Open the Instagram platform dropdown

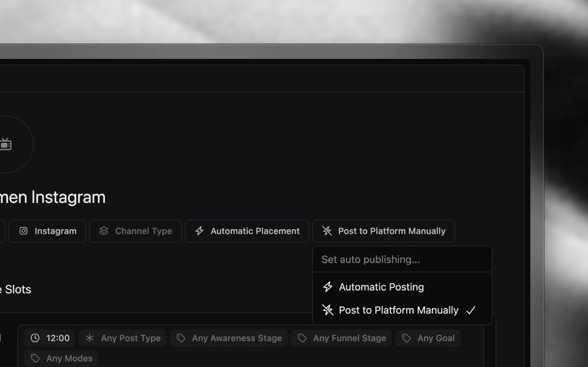47,231
